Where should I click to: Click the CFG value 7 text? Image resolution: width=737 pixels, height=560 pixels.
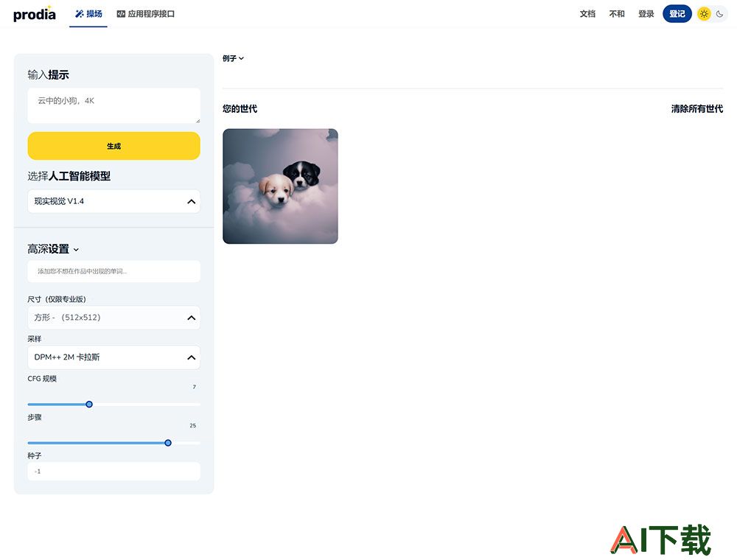pyautogui.click(x=194, y=387)
